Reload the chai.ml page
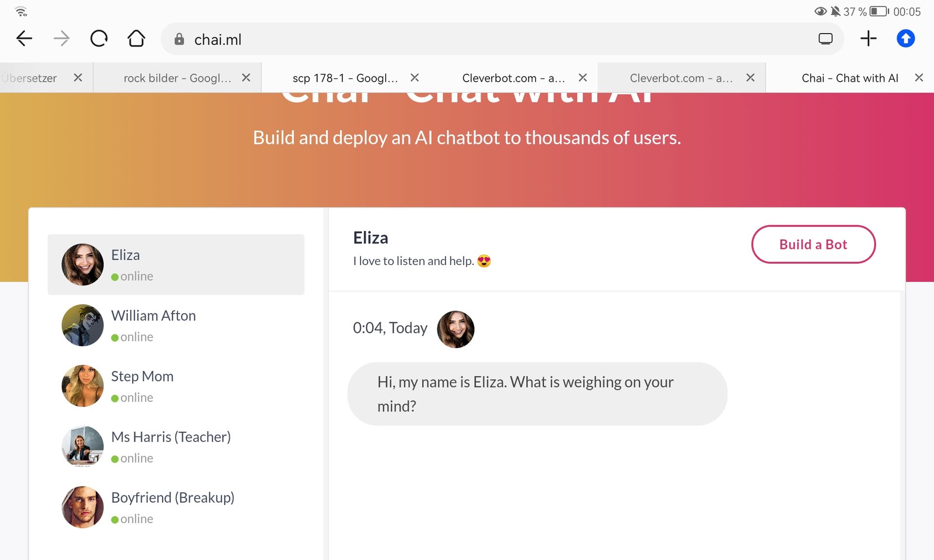Screen dimensions: 934x560 coord(99,38)
